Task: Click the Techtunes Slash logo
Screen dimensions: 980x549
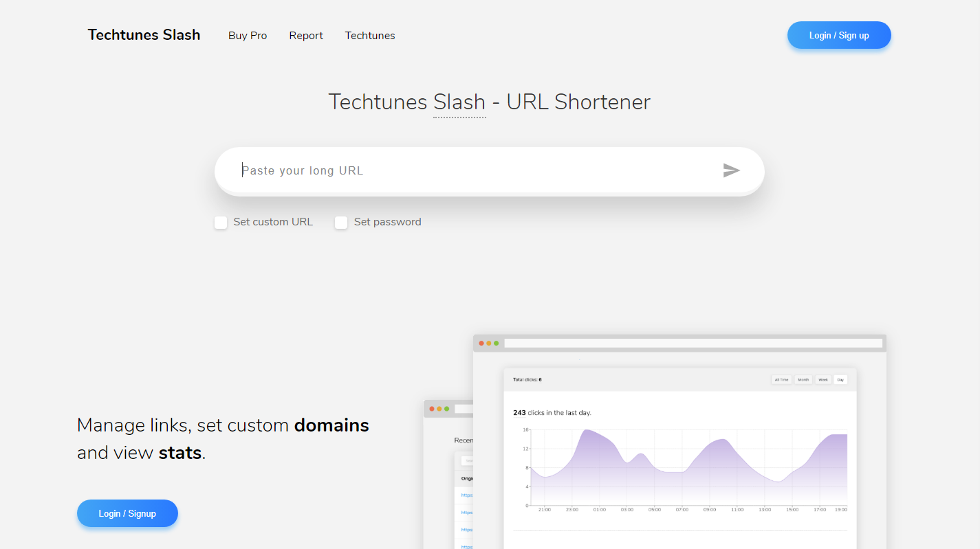Action: click(x=144, y=35)
